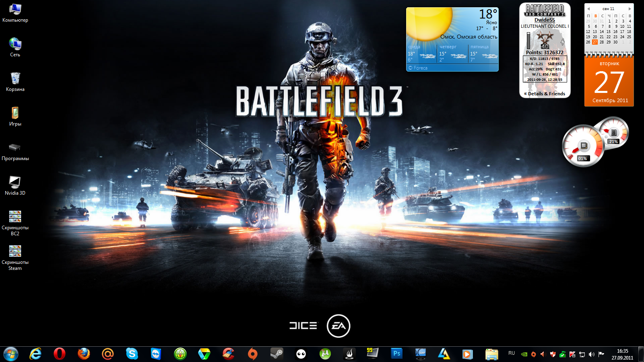The image size is (644, 362).
Task: Launch Fraps from the taskbar
Action: [x=373, y=354]
